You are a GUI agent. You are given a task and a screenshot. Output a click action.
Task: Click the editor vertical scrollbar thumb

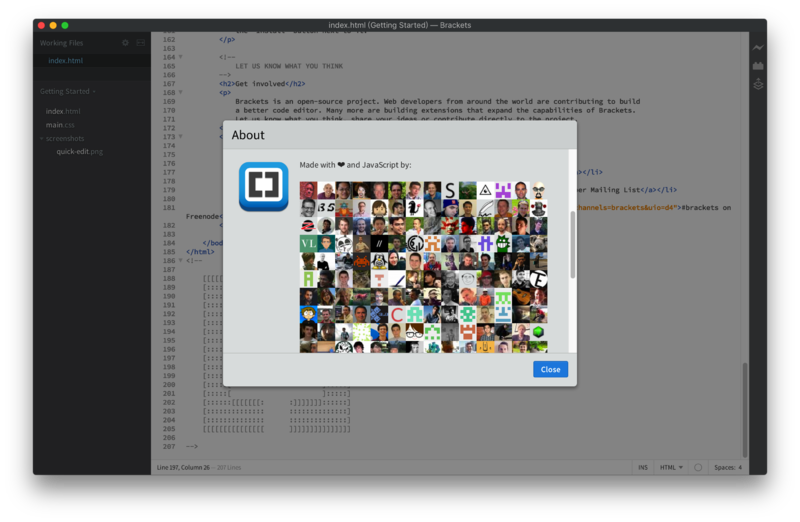coord(745,410)
